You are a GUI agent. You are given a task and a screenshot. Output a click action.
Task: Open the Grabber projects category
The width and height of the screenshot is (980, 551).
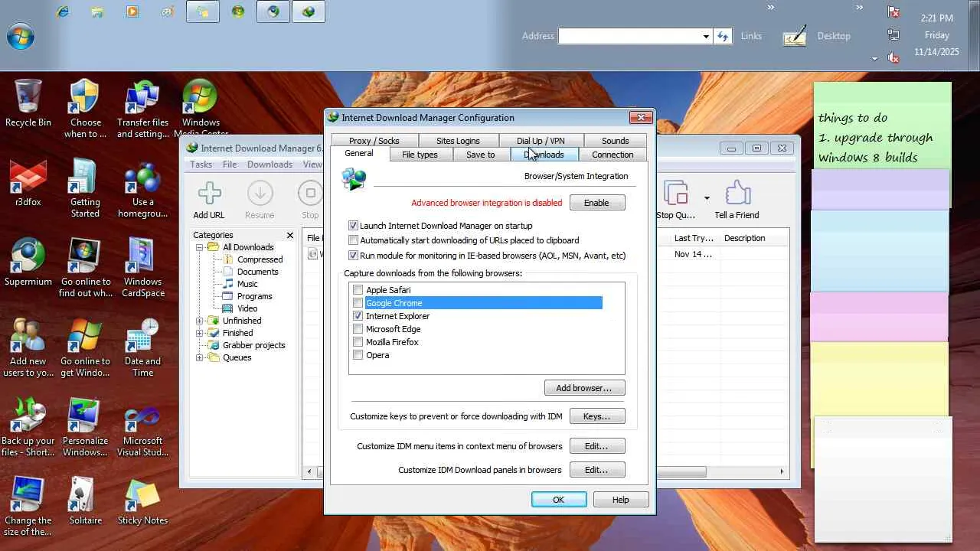[x=247, y=345]
